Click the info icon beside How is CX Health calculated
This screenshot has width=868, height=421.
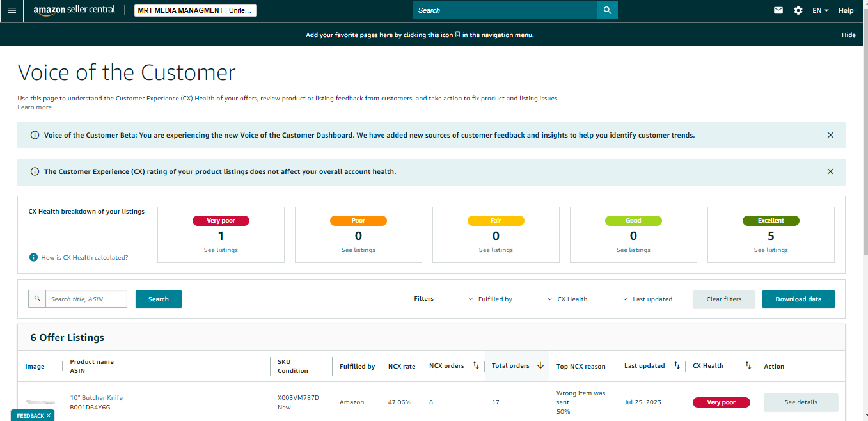pos(33,257)
